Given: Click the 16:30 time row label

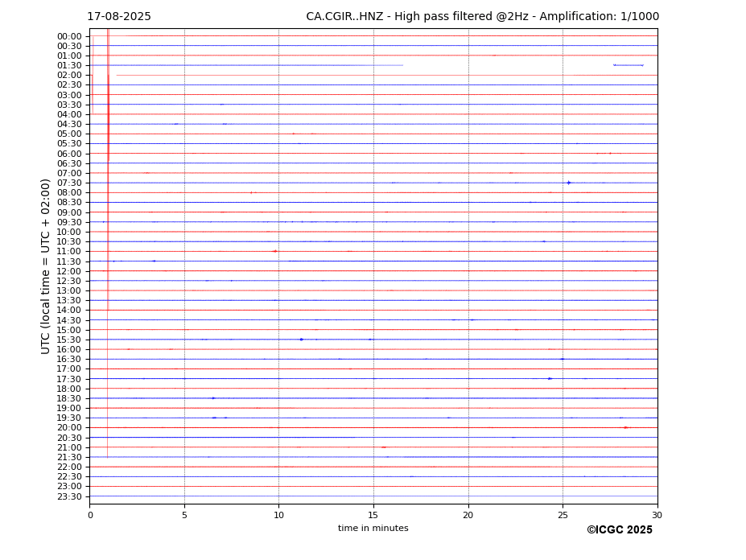Looking at the screenshot, I should tap(69, 359).
